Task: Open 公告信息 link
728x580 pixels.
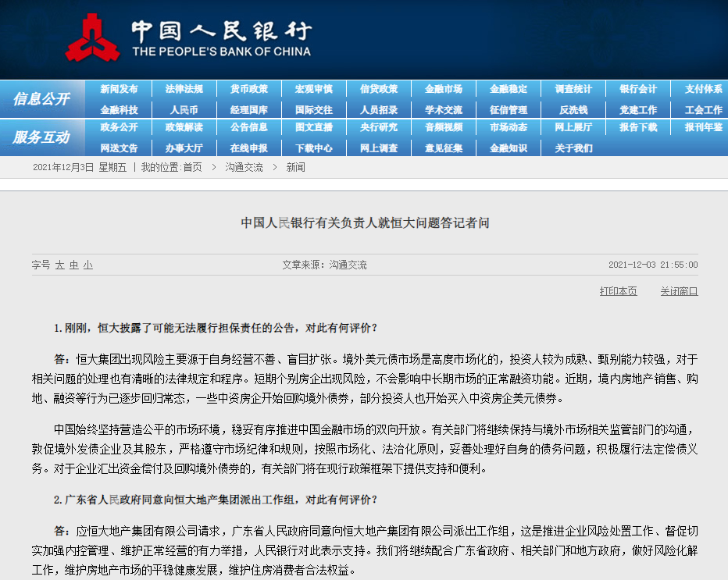Action: (x=249, y=127)
